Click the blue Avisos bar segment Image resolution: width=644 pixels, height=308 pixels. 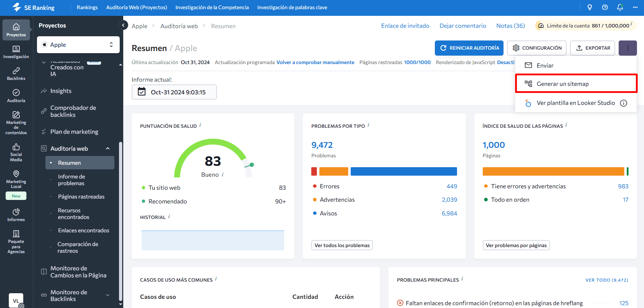click(x=404, y=171)
